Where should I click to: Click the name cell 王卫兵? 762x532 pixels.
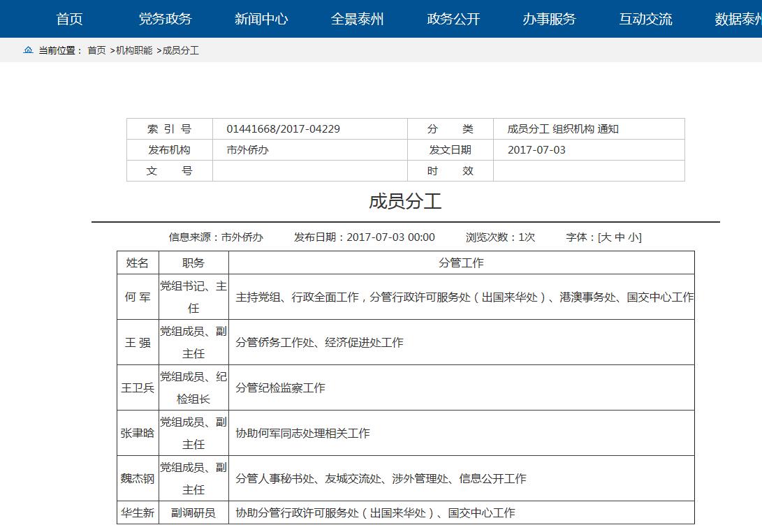[x=138, y=387]
